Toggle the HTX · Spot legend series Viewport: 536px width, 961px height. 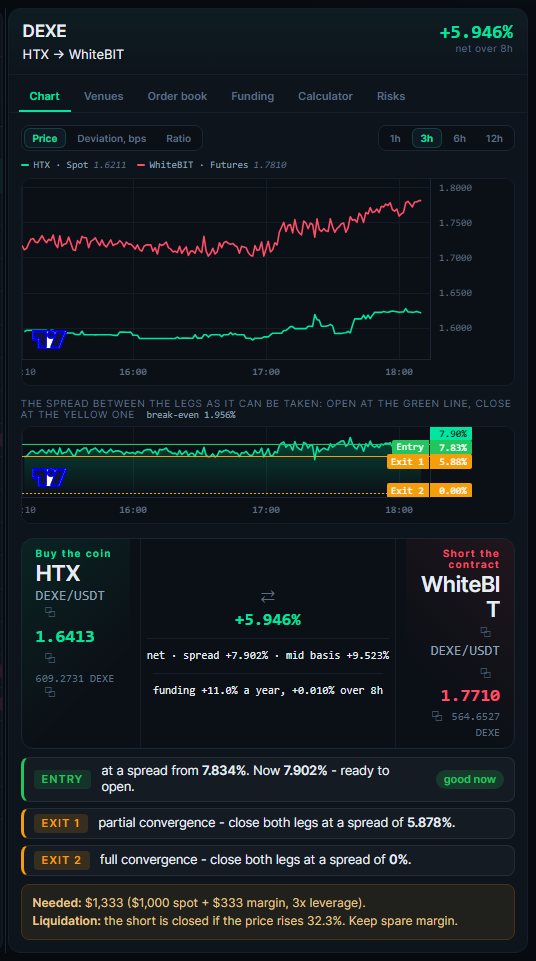[x=74, y=165]
